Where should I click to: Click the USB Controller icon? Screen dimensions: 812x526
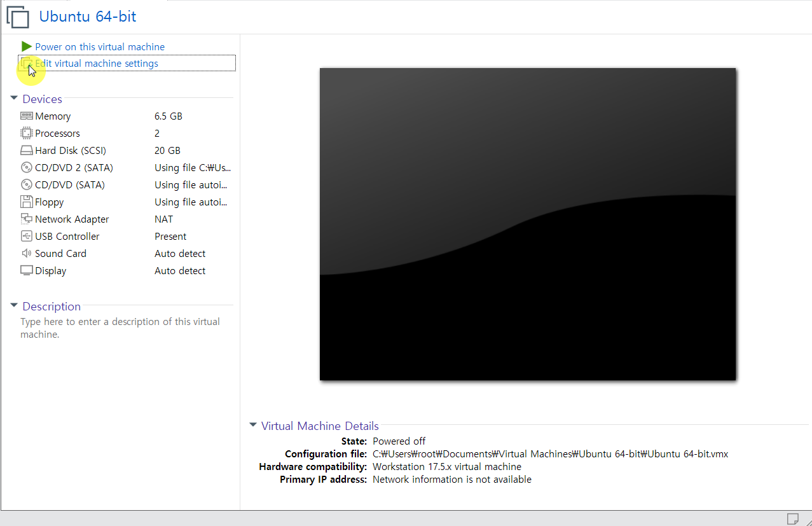[26, 237]
